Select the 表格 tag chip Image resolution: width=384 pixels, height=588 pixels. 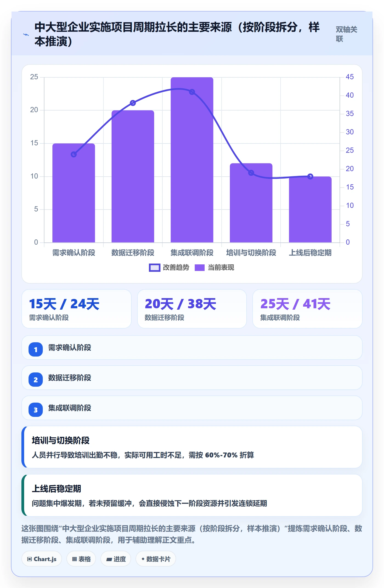[x=81, y=559]
